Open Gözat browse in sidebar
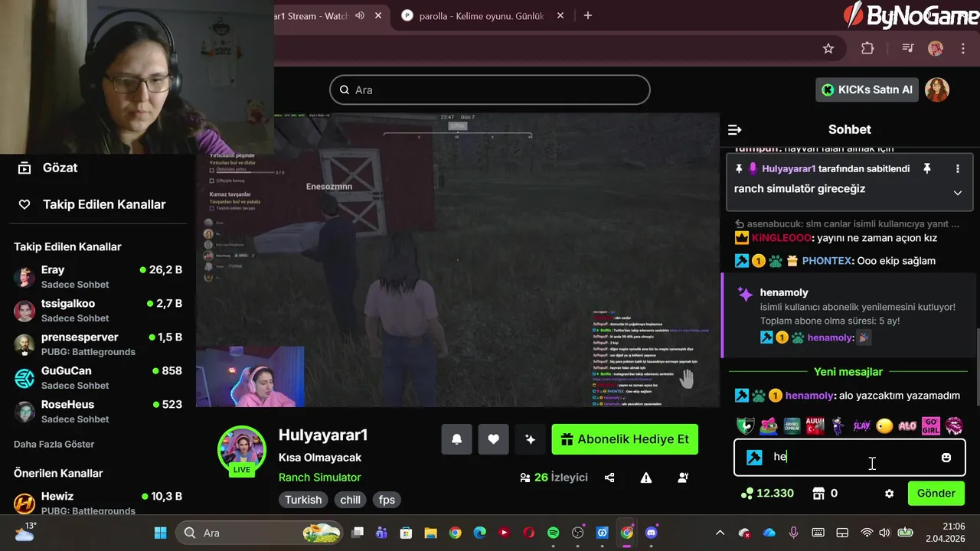Screen dimensions: 980x551 coord(47,168)
